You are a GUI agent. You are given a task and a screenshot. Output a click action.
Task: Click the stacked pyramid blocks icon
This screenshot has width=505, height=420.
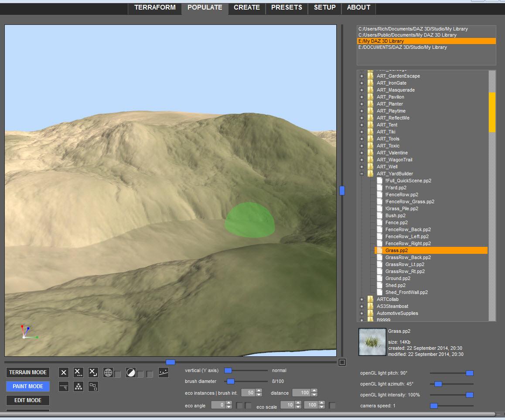click(x=78, y=386)
